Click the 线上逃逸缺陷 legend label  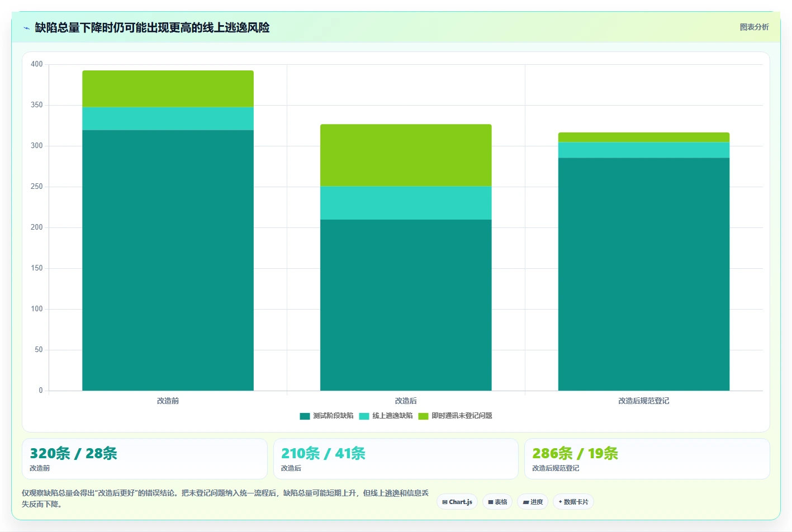tap(392, 416)
